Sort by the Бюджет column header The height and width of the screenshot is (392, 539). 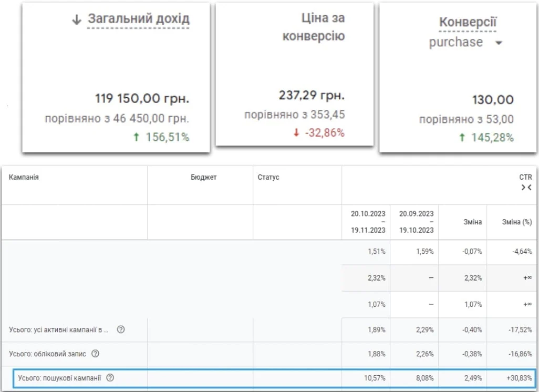[x=203, y=177]
